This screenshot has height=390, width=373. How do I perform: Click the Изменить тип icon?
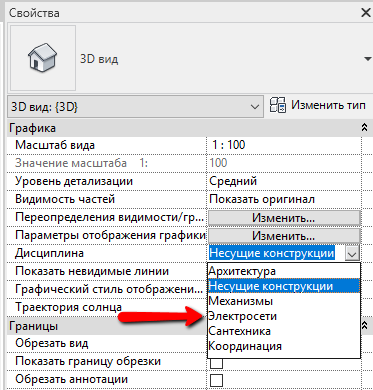[x=278, y=105]
